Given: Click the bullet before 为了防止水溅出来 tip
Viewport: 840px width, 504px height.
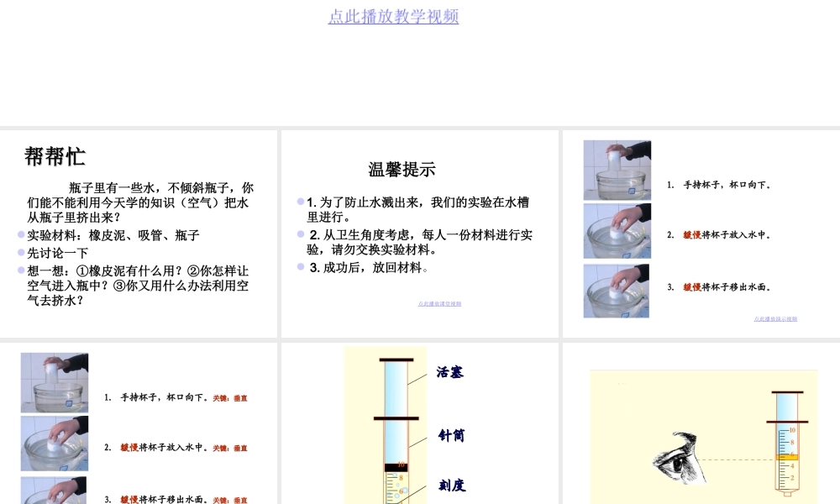Looking at the screenshot, I should point(299,202).
